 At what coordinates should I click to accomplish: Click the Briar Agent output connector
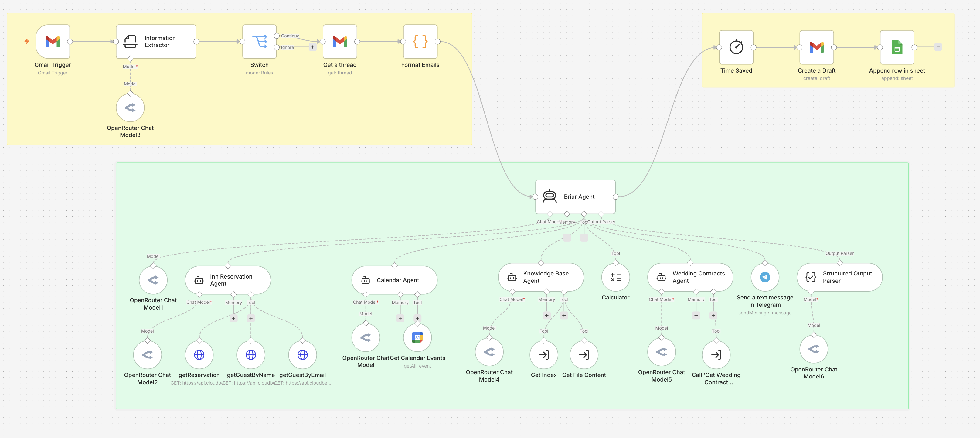[616, 197]
